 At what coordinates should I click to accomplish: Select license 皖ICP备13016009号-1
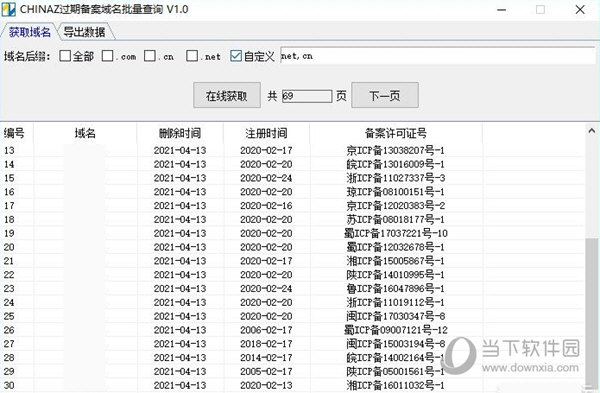coord(396,165)
